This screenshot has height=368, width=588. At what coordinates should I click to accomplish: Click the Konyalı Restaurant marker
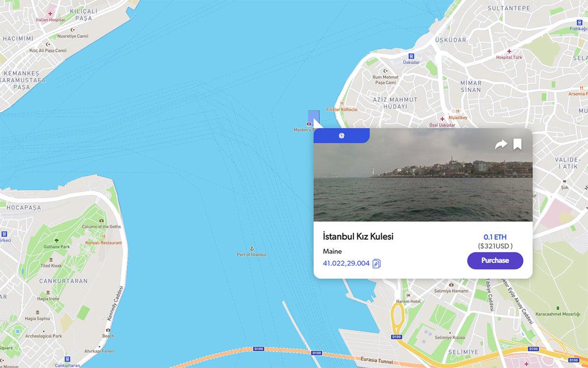103,237
